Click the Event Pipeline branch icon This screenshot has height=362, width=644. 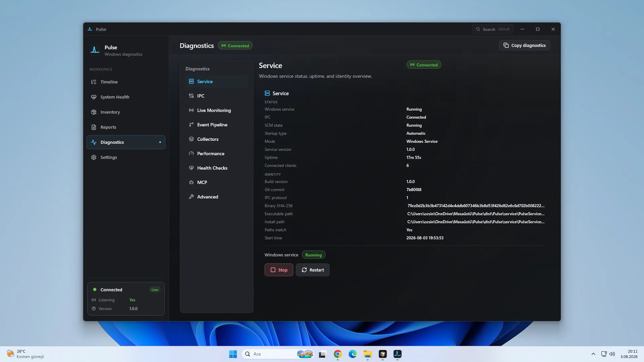click(x=191, y=125)
